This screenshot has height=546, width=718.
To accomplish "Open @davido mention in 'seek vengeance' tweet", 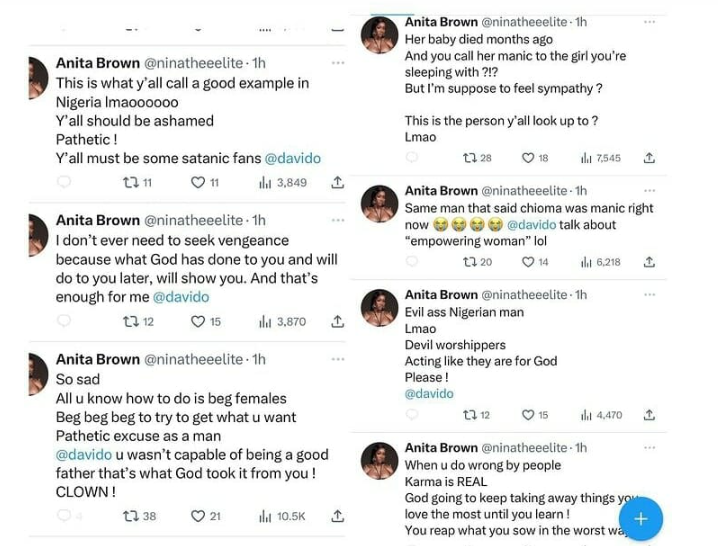I will 180,297.
